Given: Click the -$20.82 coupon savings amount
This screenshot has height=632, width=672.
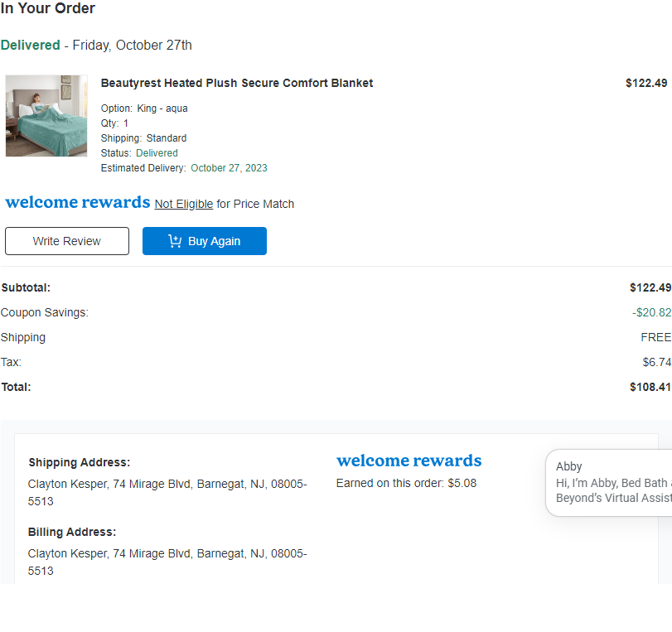Looking at the screenshot, I should [x=651, y=313].
